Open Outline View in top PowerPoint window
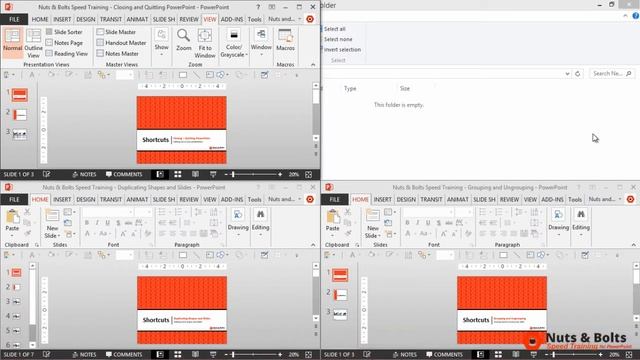This screenshot has height=360, width=640. (33, 43)
